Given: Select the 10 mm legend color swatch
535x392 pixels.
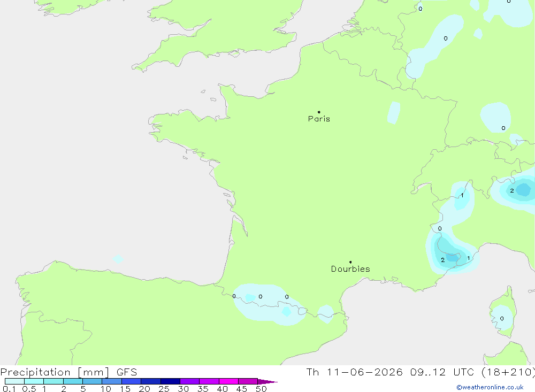Looking at the screenshot, I should [112, 381].
